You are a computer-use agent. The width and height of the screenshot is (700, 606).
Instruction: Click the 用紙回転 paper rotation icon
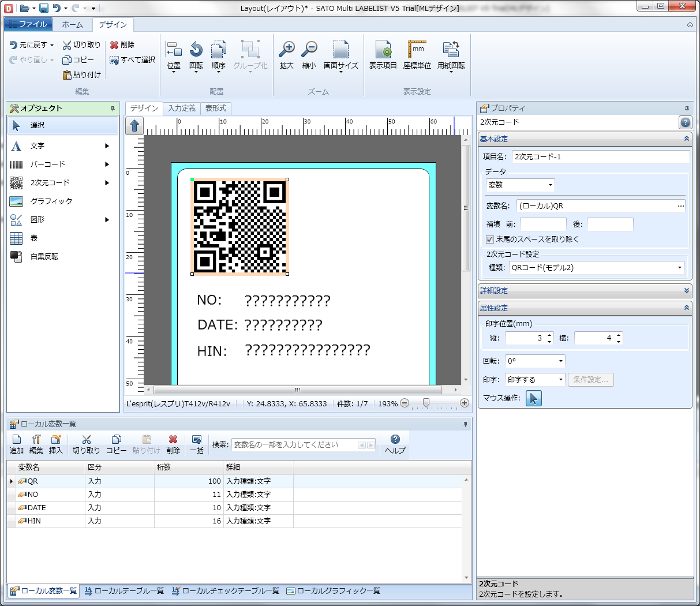(x=451, y=55)
